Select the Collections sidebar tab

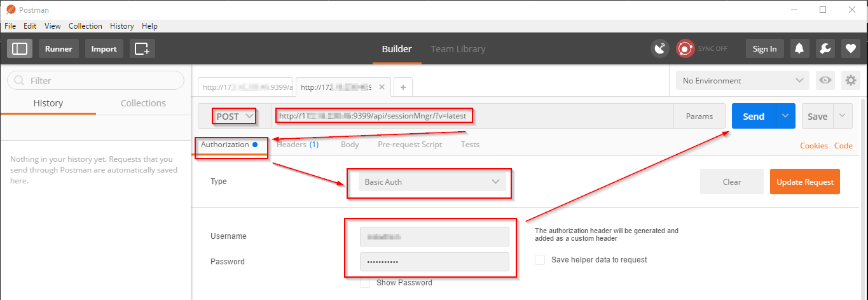(143, 103)
